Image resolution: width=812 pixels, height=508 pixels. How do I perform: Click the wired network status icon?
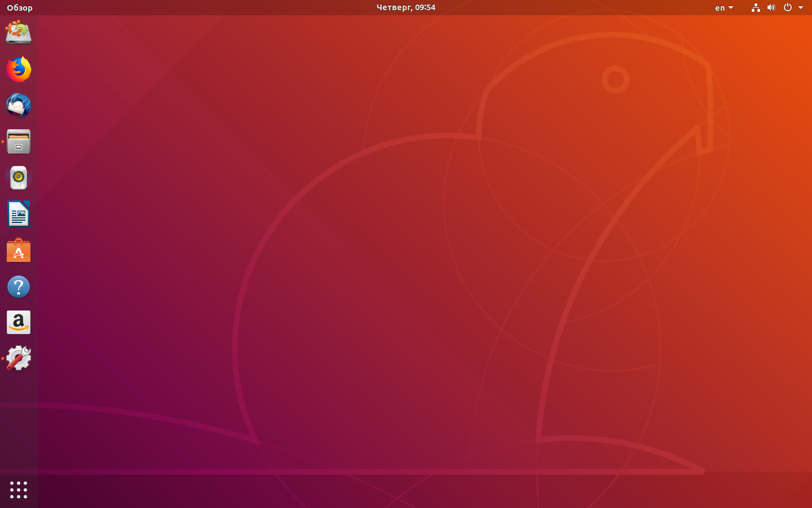(x=756, y=8)
